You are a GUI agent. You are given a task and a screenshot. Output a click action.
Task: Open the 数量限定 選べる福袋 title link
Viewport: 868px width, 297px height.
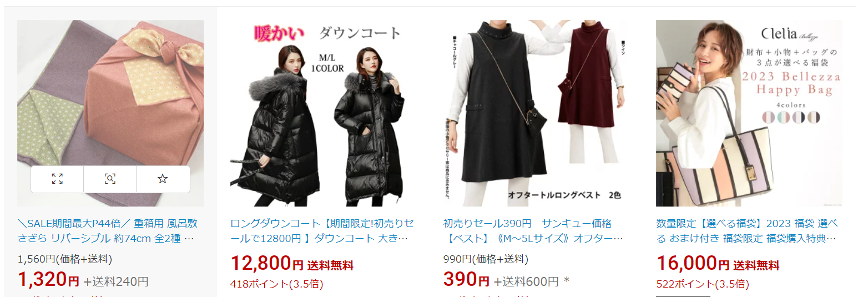(x=747, y=231)
